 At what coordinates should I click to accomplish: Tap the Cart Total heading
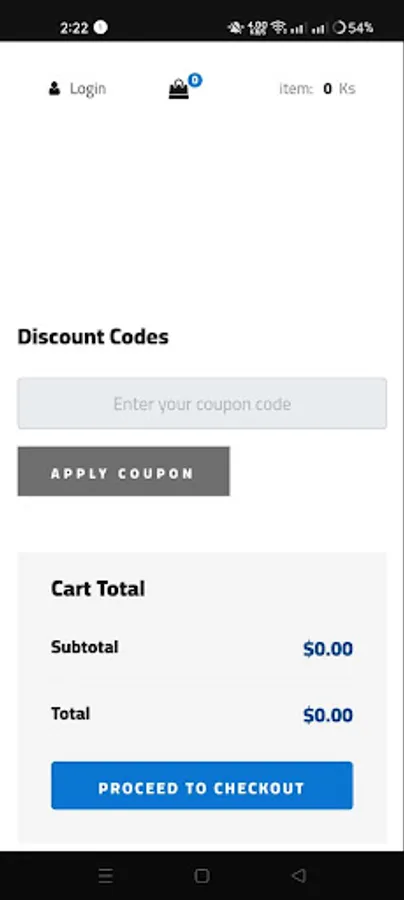click(98, 588)
